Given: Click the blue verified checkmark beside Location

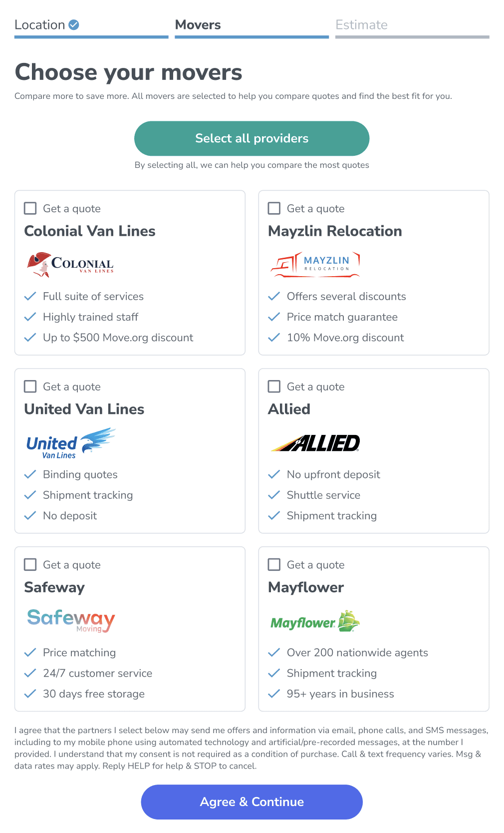Looking at the screenshot, I should (74, 24).
